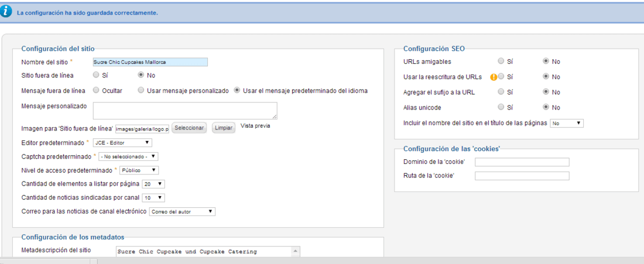Screen dimensions: 644x264
Task: Open the 'Correo del autor' dropdown
Action: [x=182, y=211]
